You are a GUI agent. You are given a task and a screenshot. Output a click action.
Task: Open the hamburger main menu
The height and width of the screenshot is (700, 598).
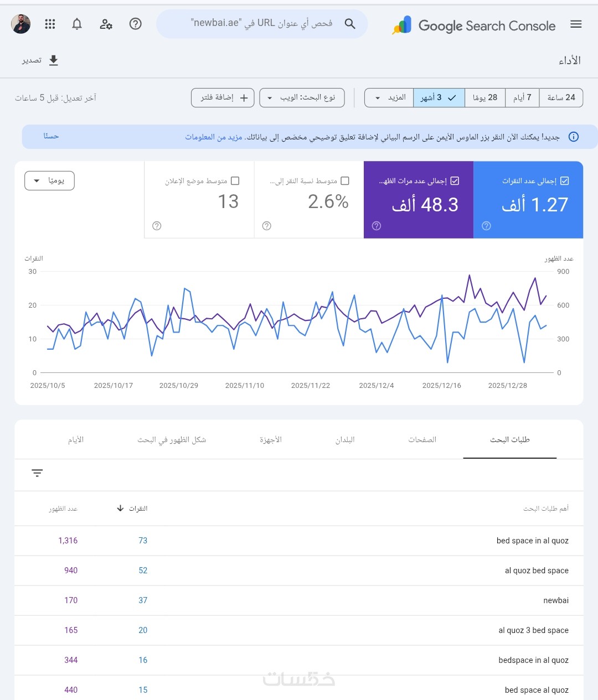click(x=576, y=24)
